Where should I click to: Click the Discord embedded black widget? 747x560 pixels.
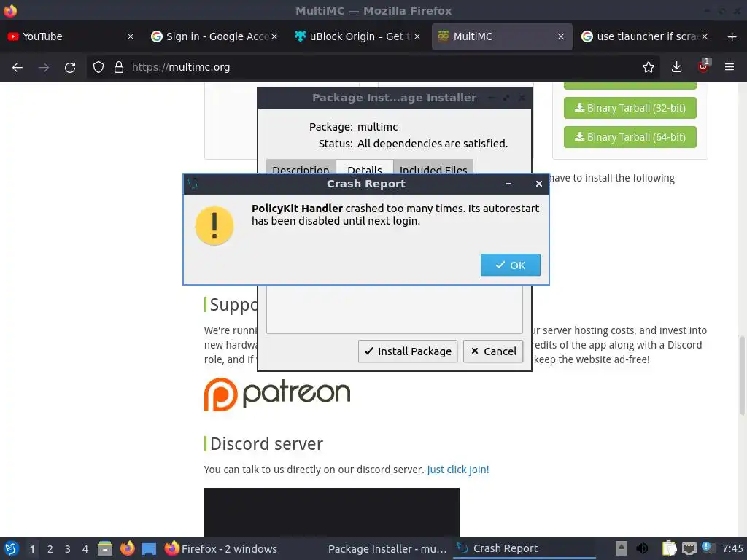coord(332,512)
